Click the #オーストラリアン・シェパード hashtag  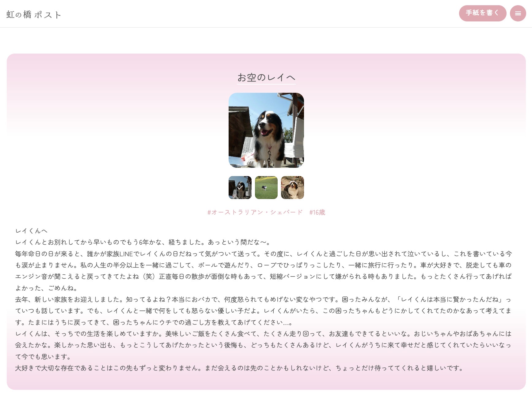tap(255, 212)
